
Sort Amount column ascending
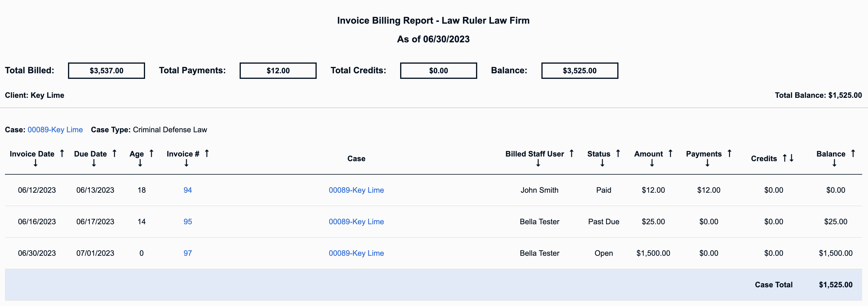pos(670,153)
